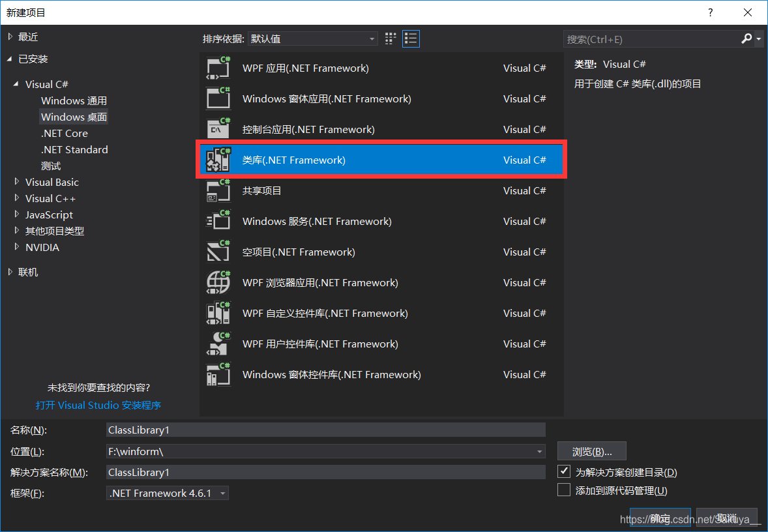Open the 位置 path dropdown arrow
Image resolution: width=768 pixels, height=532 pixels.
click(539, 451)
